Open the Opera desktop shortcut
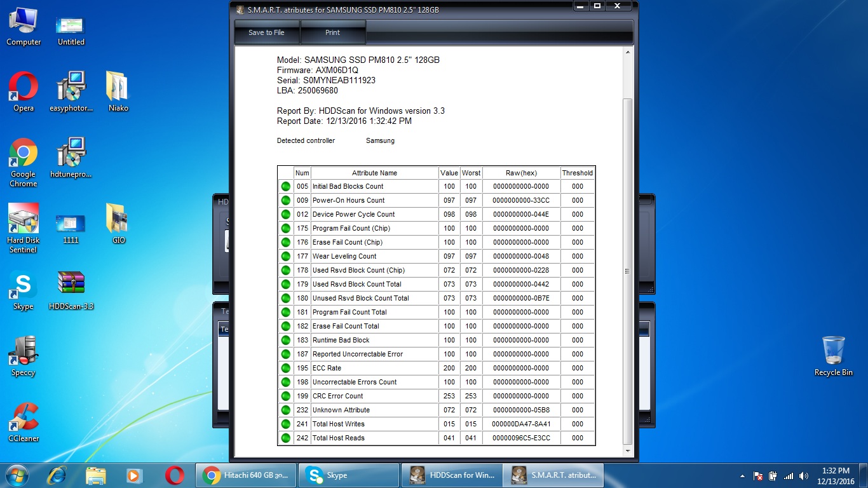 tap(24, 87)
